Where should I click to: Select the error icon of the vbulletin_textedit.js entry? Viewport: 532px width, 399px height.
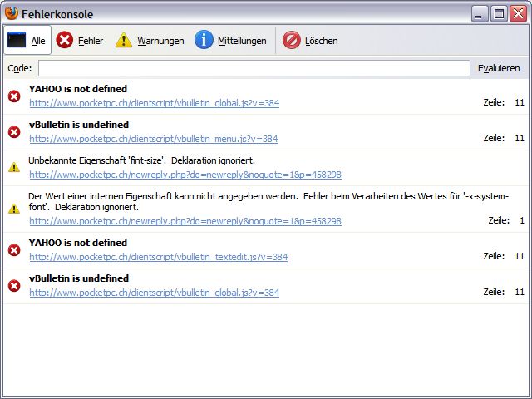(x=14, y=250)
